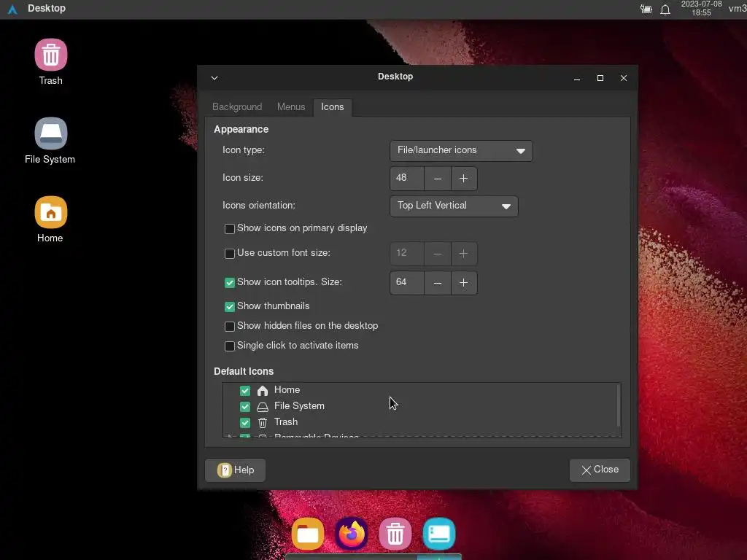Click the Home house icon in the Default Icons list

click(263, 391)
